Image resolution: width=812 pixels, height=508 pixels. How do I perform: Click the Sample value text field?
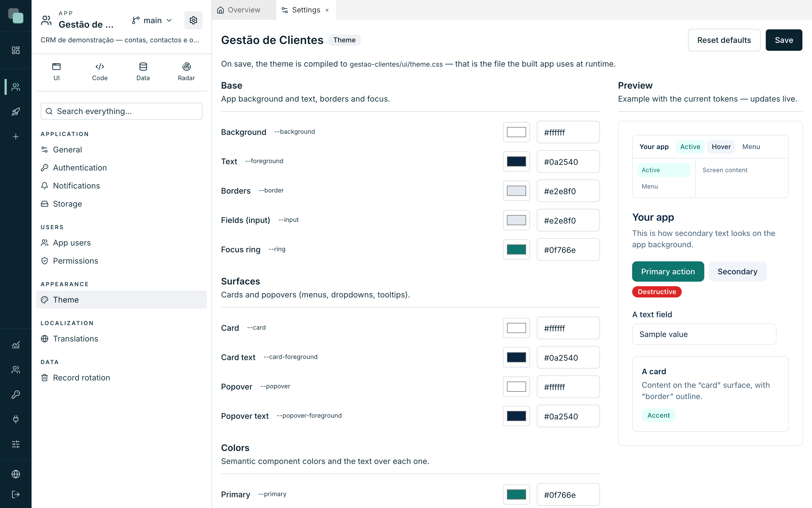point(704,334)
